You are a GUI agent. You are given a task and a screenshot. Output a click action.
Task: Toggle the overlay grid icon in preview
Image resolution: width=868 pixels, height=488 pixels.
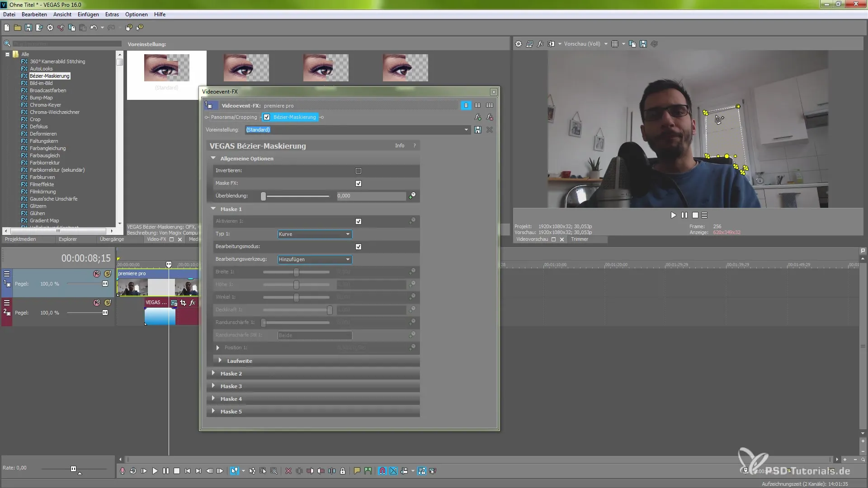[615, 44]
